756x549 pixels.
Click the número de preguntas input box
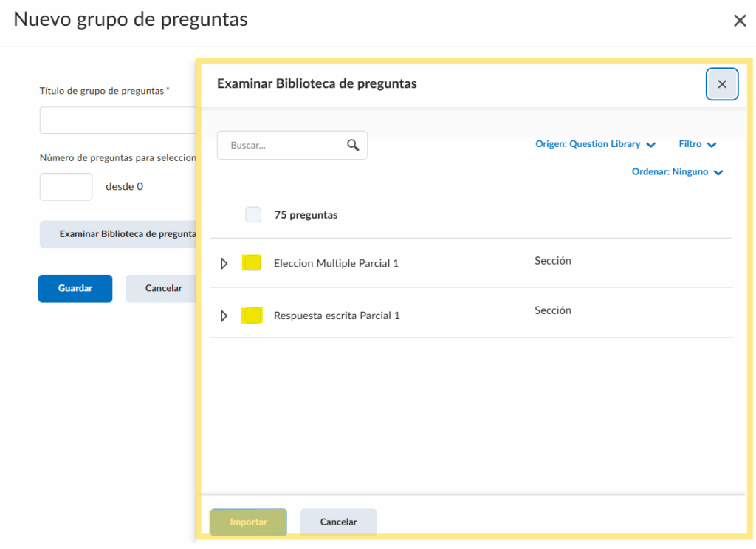66,187
